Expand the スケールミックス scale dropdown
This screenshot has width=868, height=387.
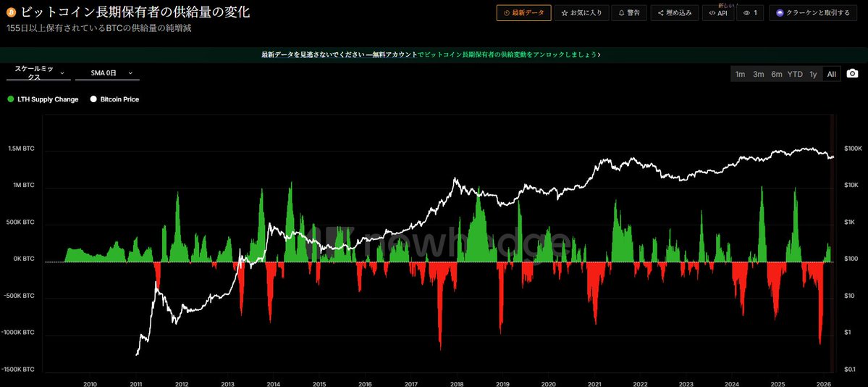[38, 72]
